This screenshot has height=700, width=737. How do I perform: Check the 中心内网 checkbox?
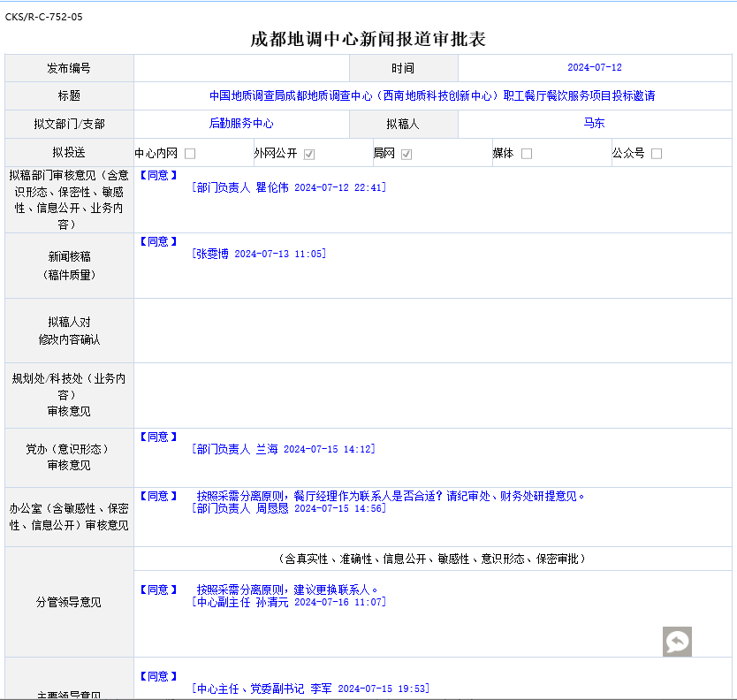(190, 154)
